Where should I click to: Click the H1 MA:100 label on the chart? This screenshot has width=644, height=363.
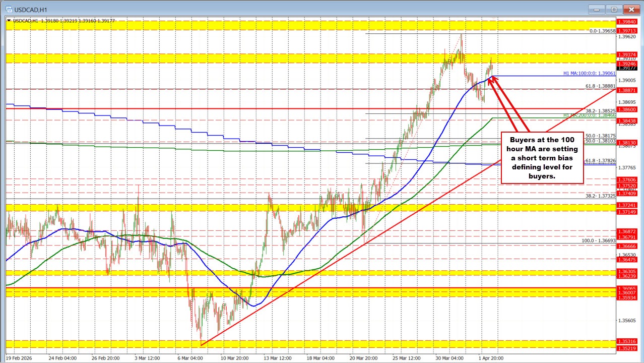click(589, 73)
